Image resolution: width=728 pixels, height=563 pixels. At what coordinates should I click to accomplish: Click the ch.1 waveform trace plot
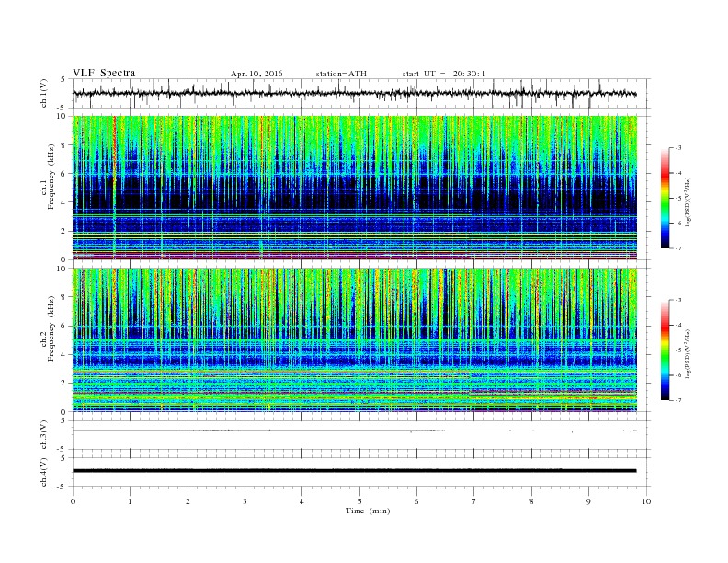(x=354, y=93)
